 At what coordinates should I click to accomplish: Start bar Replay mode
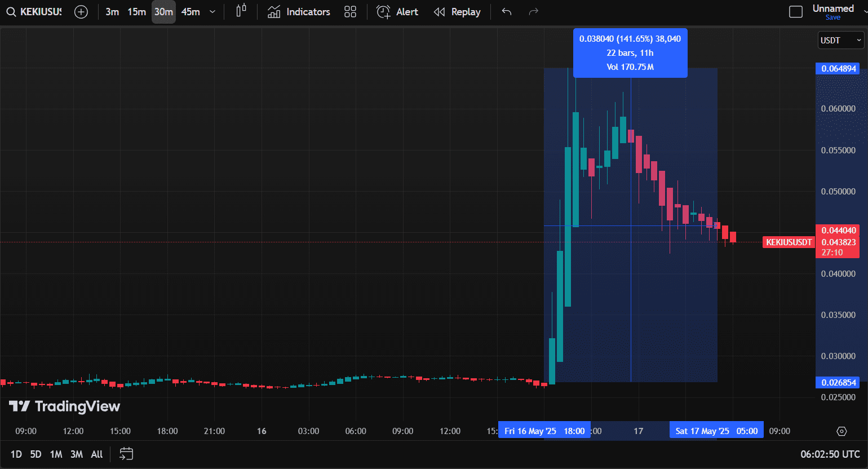pos(457,12)
